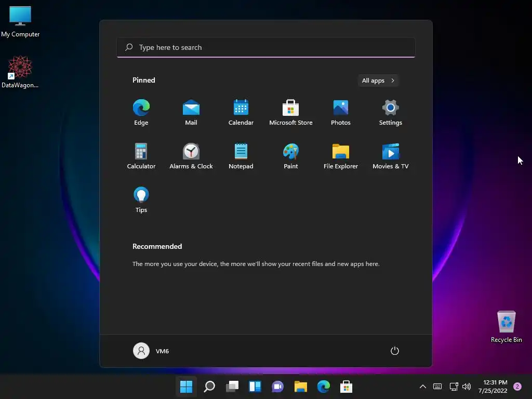This screenshot has height=399, width=532.
Task: Launch Notepad
Action: [241, 156]
